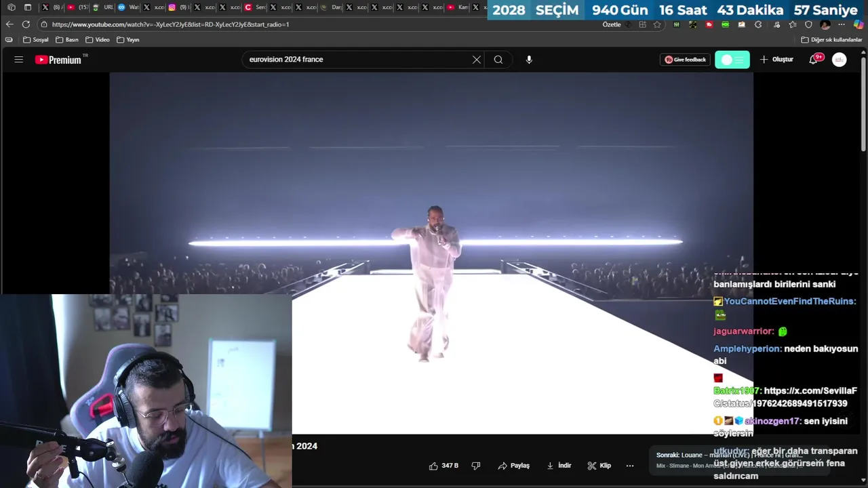
Task: Open browser settings three-dot menu
Action: click(842, 24)
